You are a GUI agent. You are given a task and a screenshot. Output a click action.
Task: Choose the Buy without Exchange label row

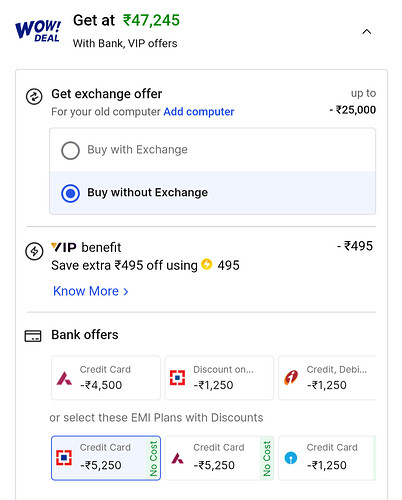(213, 193)
